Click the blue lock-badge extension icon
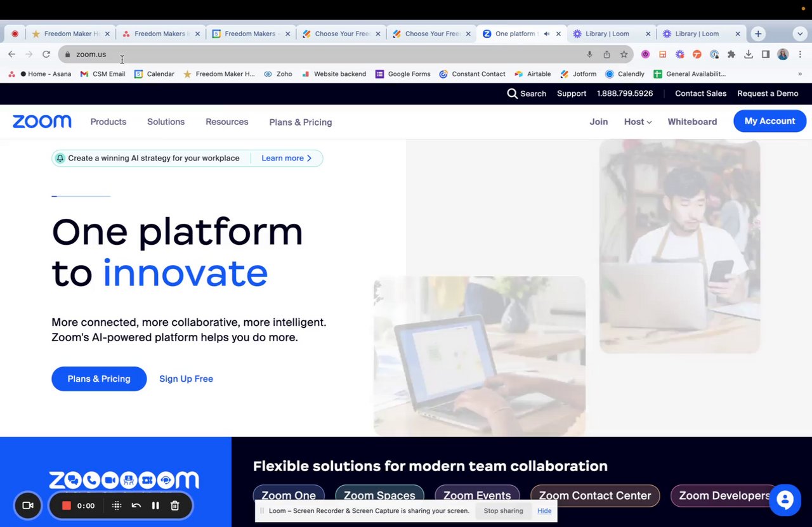 714,55
